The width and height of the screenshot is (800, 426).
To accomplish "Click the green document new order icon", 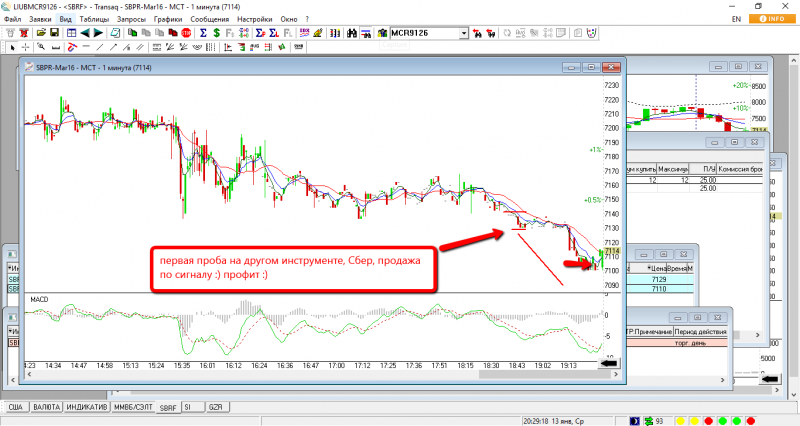I will (x=132, y=33).
